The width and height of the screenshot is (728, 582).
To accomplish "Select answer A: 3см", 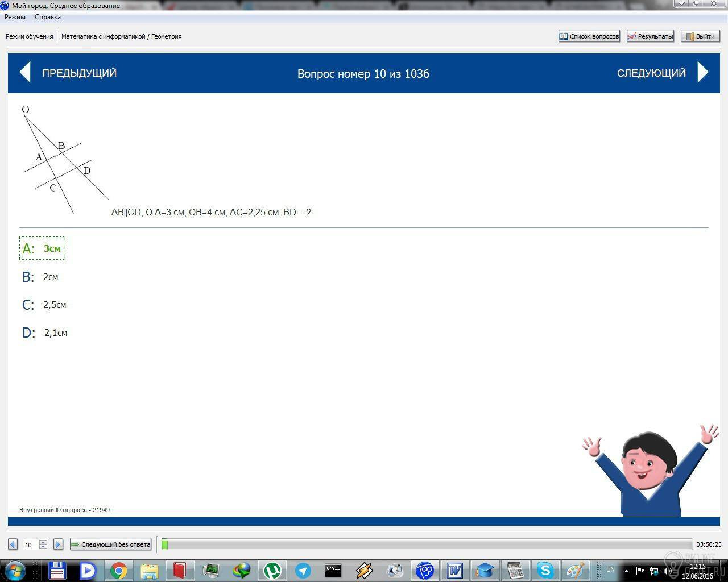I will pyautogui.click(x=52, y=248).
